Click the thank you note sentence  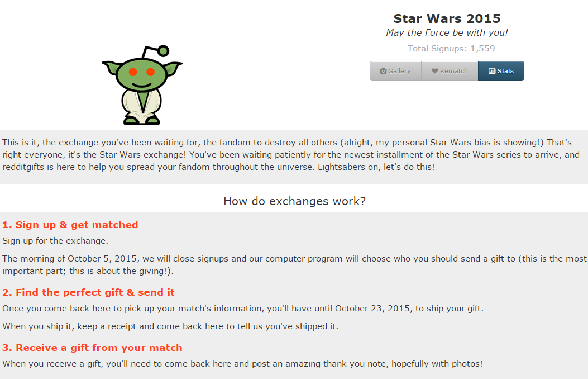(x=242, y=364)
